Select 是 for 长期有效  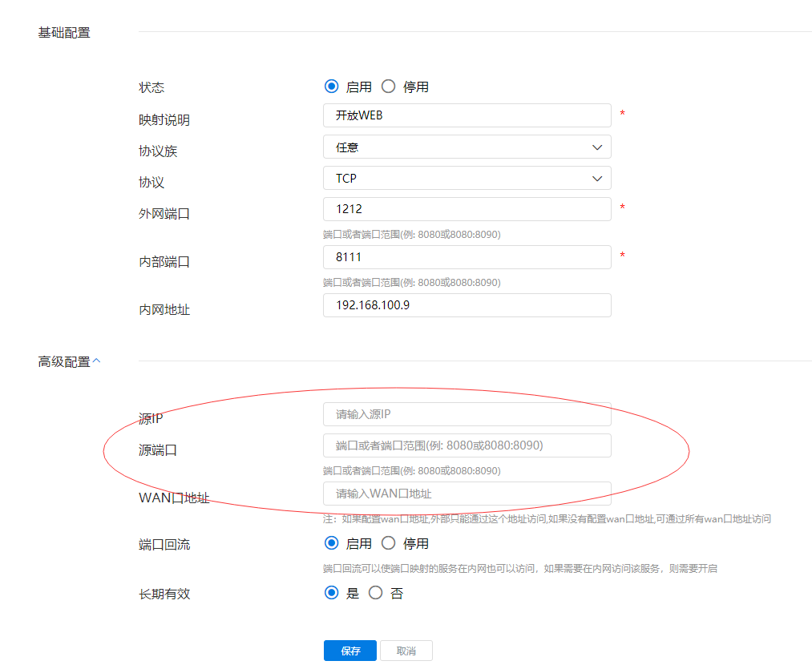[332, 593]
